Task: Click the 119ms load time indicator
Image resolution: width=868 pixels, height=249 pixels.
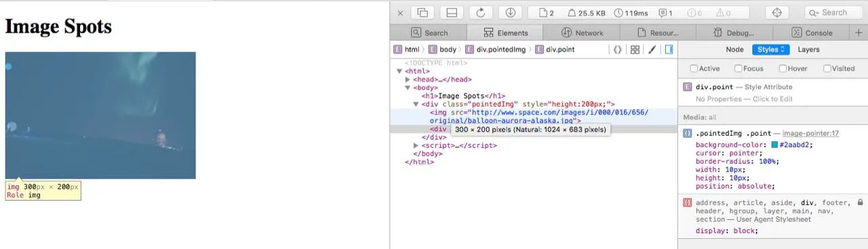Action: click(x=631, y=13)
